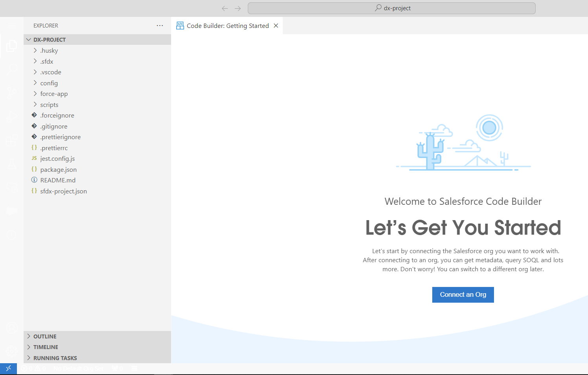This screenshot has height=375, width=588.
Task: Select the Run and Debug icon
Action: pos(12,117)
